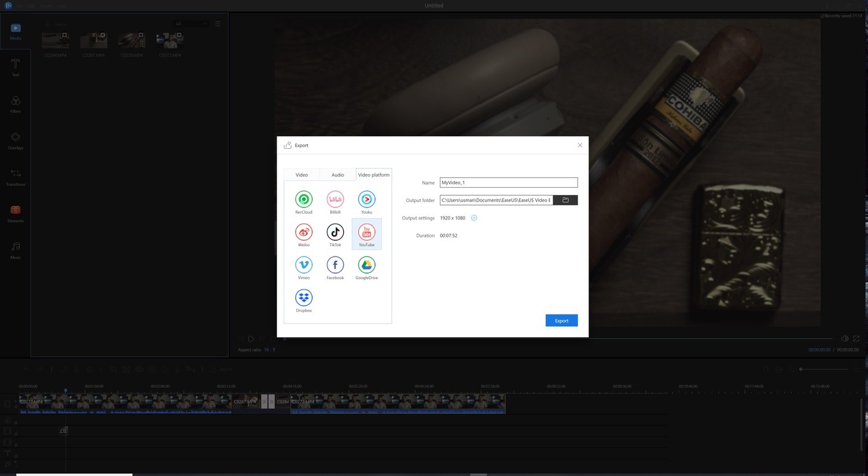Click the Undo icon in the timeline toolbar
Viewport: 868px width, 476px height.
click(26, 369)
